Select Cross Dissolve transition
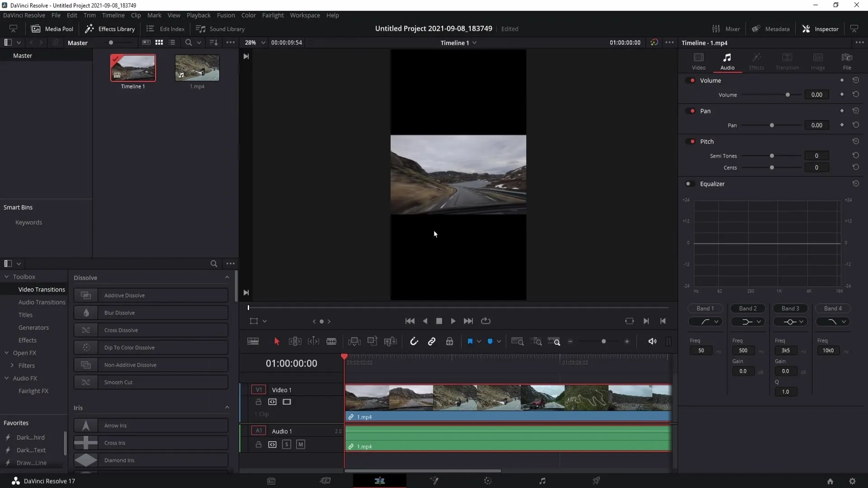868x488 pixels. pyautogui.click(x=151, y=330)
